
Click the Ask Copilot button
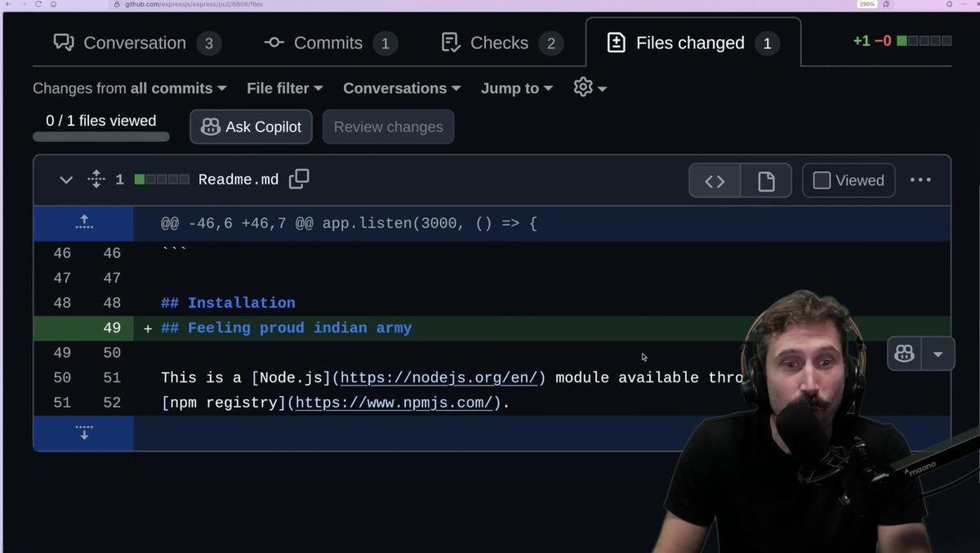click(252, 127)
